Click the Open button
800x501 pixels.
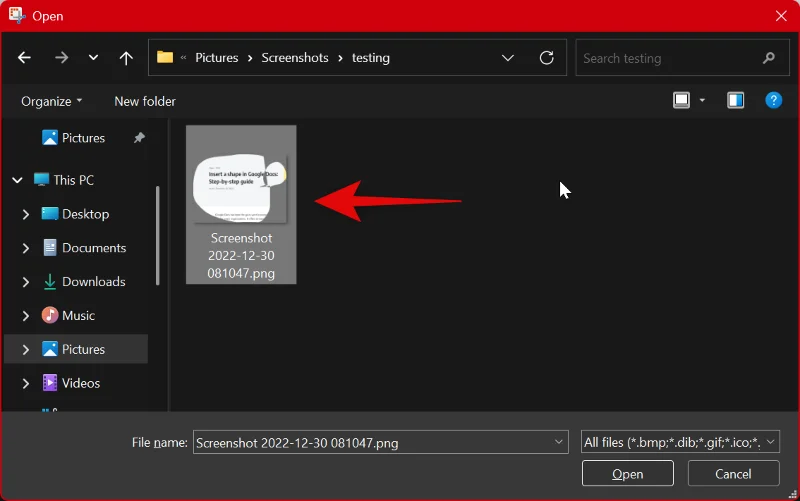pos(628,474)
